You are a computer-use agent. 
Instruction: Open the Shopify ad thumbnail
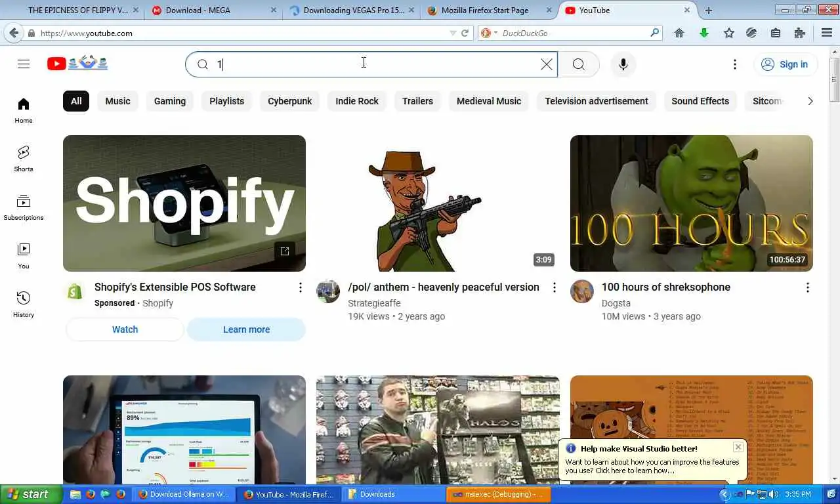184,203
